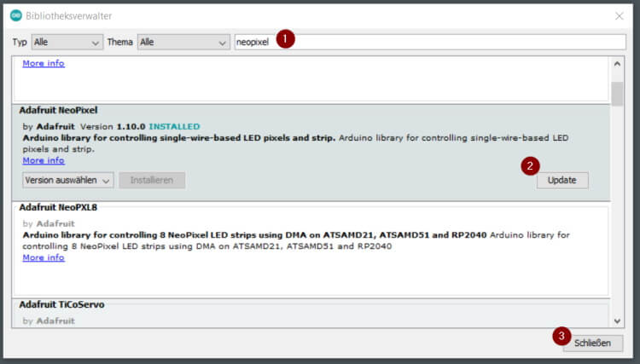Click the NeoPXL8 description about ATSAMD21
This screenshot has width=640, height=364.
point(296,240)
